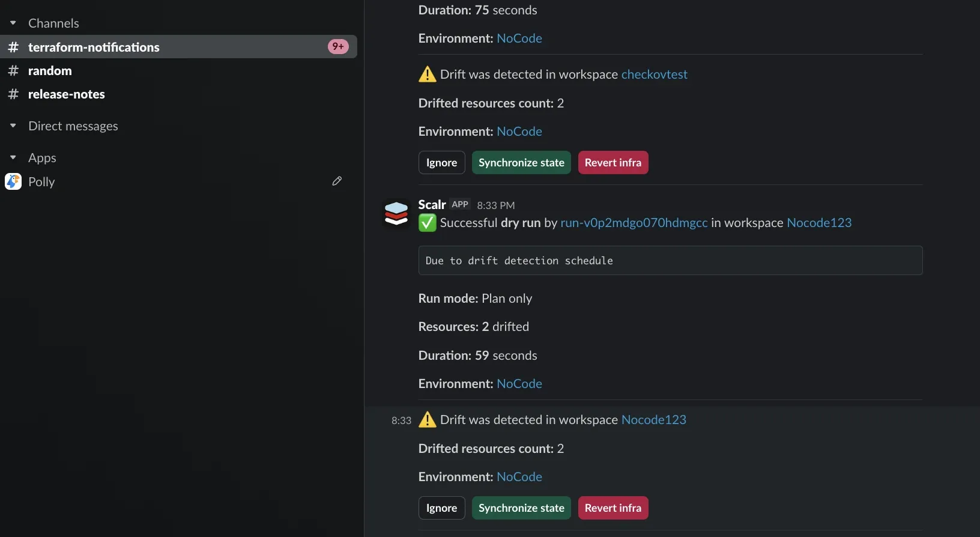Click the hash icon next to random
Image resolution: width=980 pixels, height=537 pixels.
pos(13,71)
